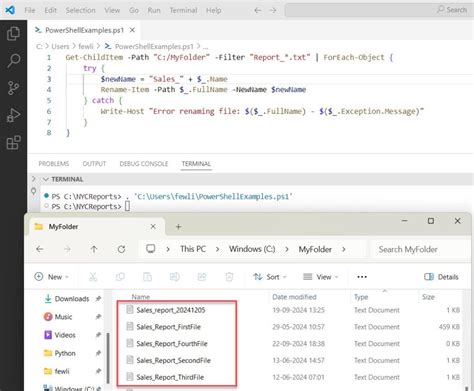Image resolution: width=474 pixels, height=391 pixels.
Task: Open the New dropdown in File Explorer
Action: [x=52, y=277]
